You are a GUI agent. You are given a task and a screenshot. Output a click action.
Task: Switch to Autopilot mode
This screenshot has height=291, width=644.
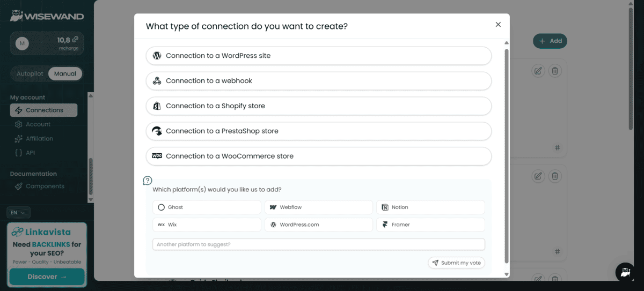[x=30, y=74]
